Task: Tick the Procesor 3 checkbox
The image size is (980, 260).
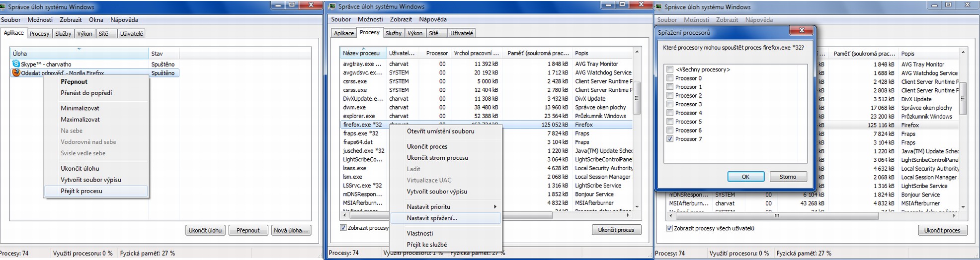Action: click(x=670, y=104)
